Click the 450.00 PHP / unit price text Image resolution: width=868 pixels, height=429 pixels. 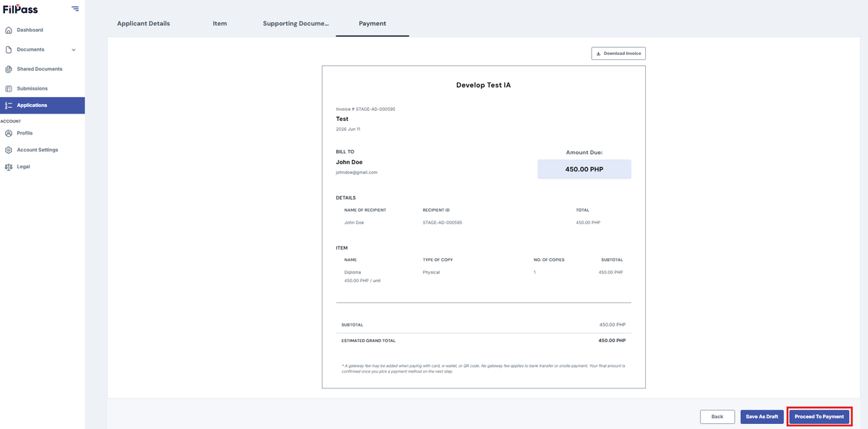tap(362, 281)
